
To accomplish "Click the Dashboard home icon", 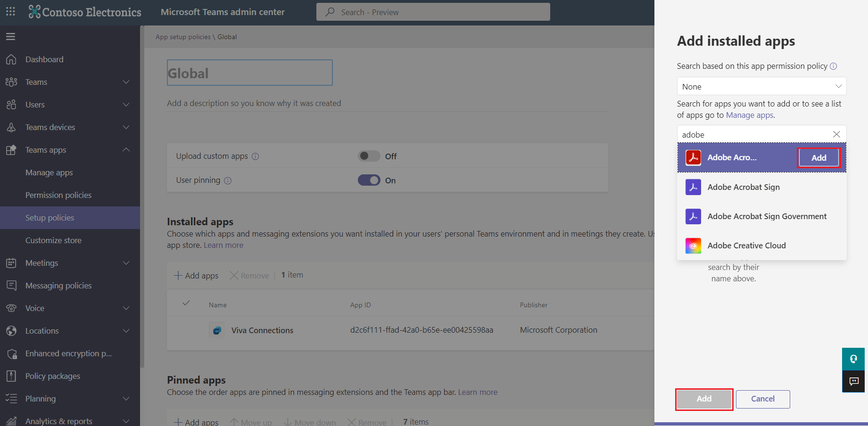I will [11, 59].
